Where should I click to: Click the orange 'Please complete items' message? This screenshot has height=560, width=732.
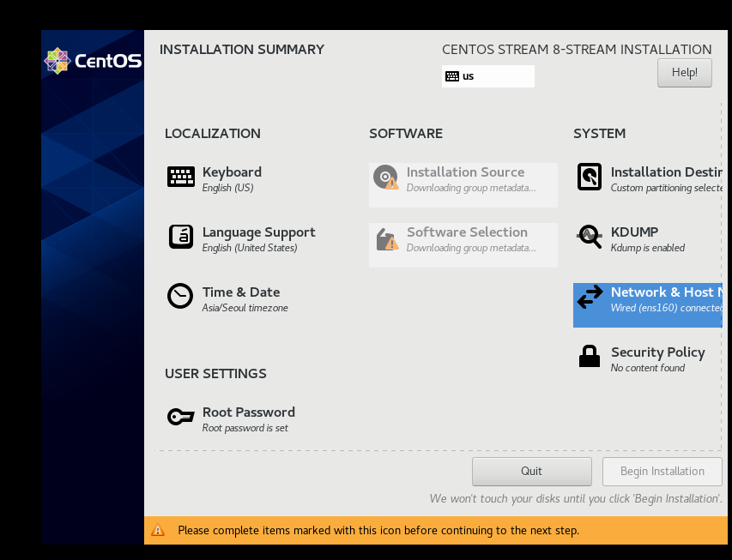(x=378, y=531)
